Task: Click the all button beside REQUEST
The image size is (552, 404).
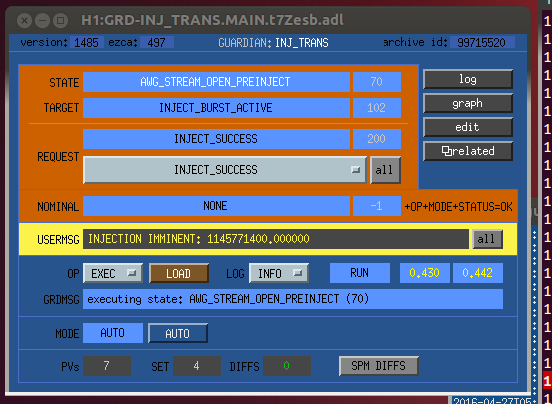Action: 385,170
